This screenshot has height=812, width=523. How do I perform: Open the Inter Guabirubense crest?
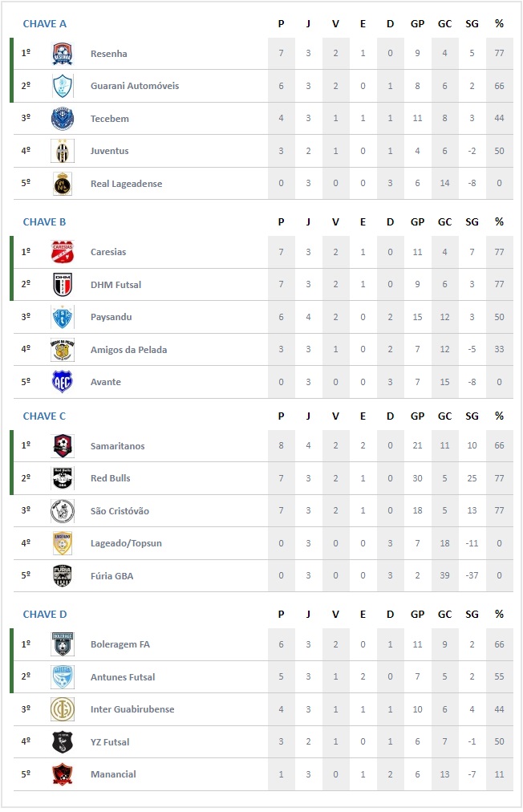point(63,709)
